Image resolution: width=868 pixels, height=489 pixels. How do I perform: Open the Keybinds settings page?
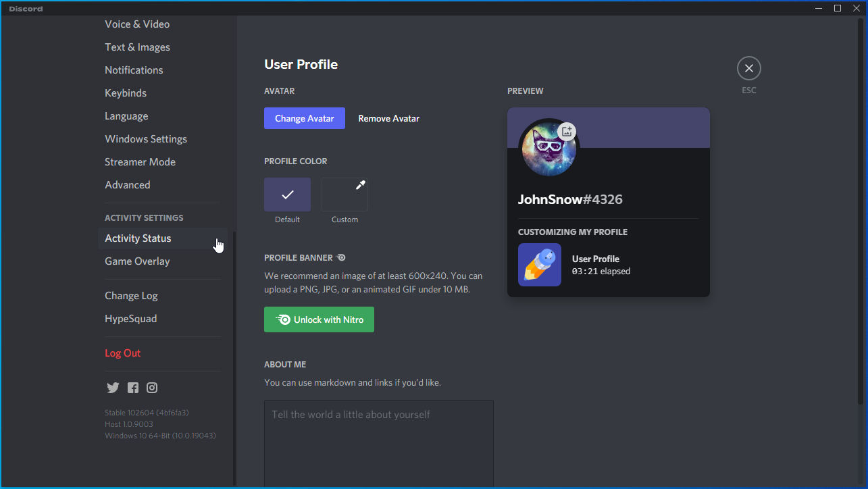126,93
